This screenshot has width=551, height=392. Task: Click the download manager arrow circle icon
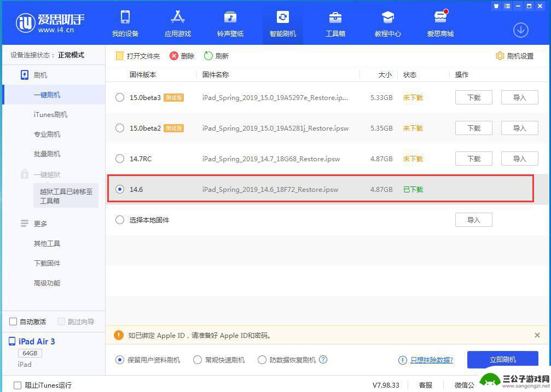(x=520, y=30)
